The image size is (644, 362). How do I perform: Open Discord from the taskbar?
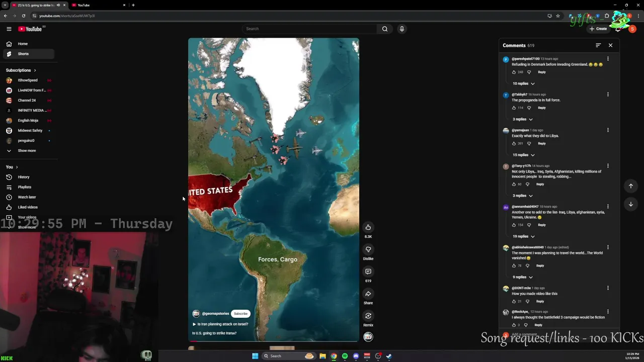(x=356, y=356)
